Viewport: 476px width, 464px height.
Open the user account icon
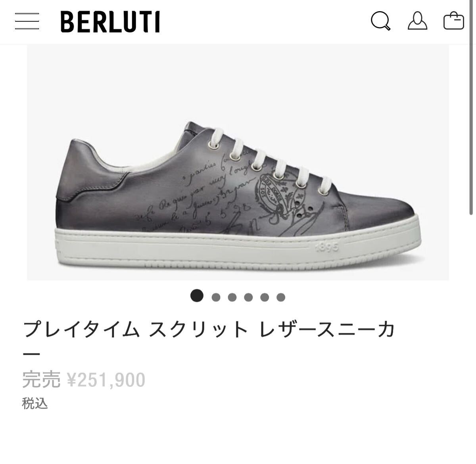418,21
